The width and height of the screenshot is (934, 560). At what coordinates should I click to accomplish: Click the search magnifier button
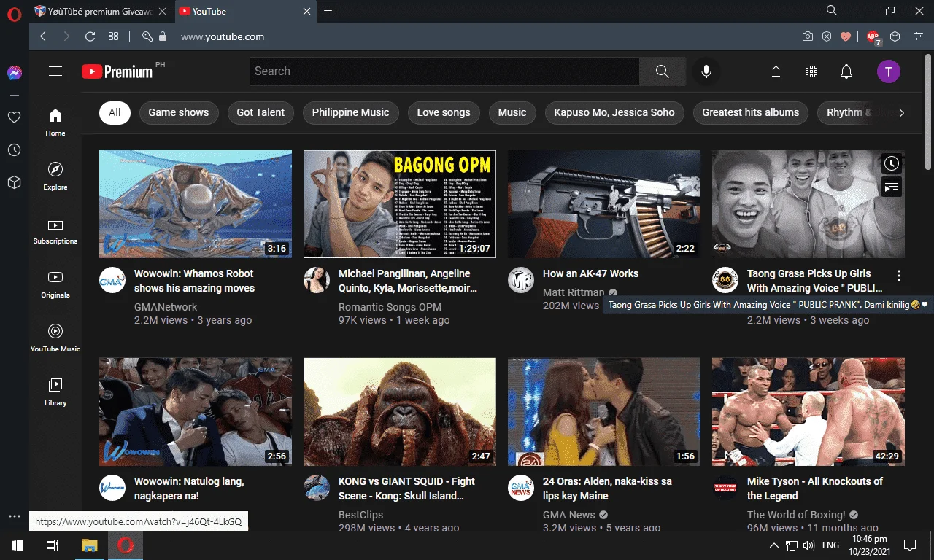click(x=663, y=71)
